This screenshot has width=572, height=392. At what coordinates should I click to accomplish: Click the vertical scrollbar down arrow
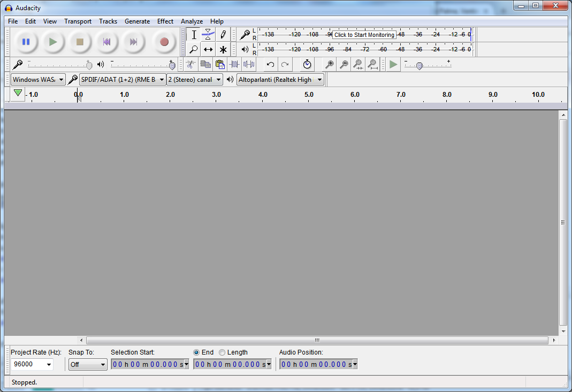(563, 332)
